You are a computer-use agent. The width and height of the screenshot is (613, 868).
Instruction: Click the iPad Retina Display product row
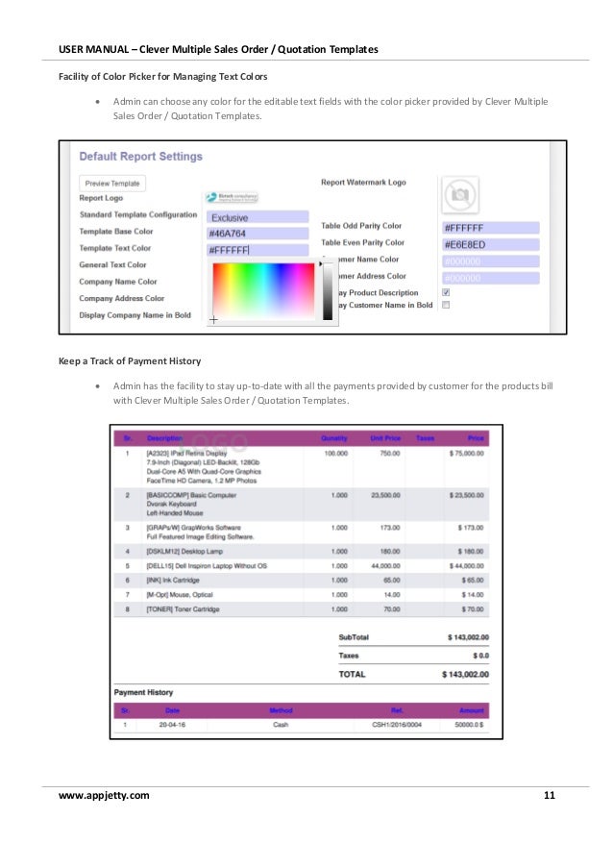tap(302, 466)
